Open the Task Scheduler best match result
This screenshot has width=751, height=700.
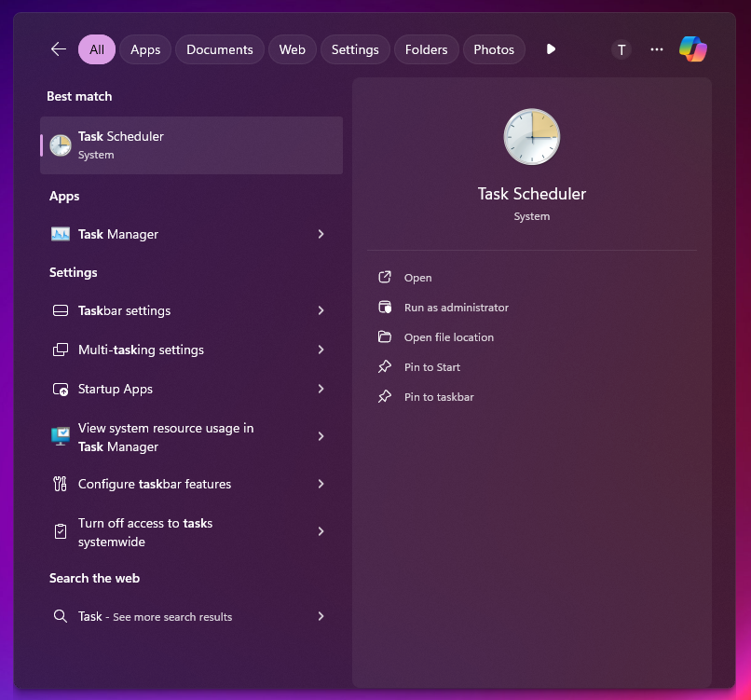point(191,145)
